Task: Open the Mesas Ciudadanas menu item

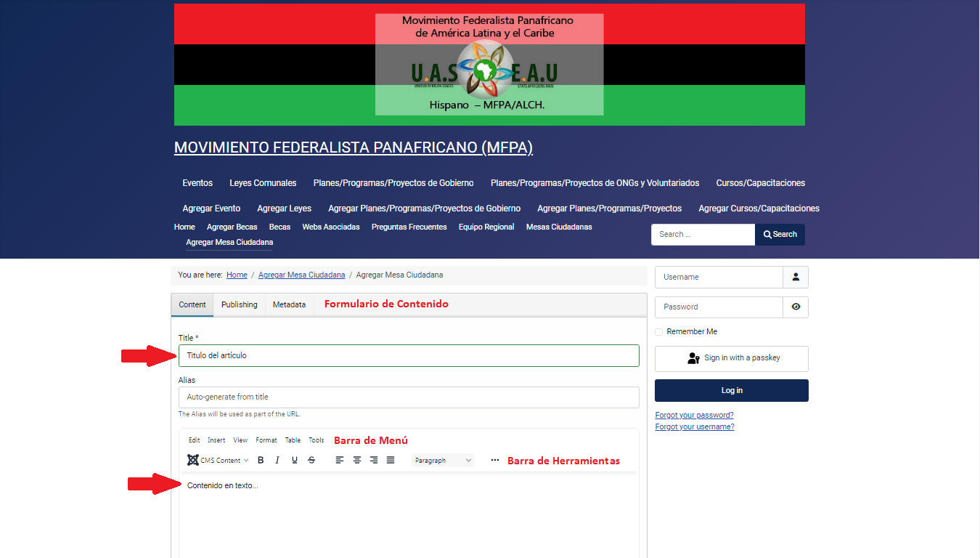Action: coord(559,227)
